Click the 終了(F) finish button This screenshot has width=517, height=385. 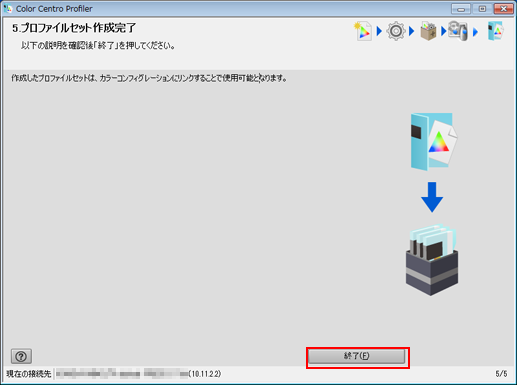(x=357, y=356)
